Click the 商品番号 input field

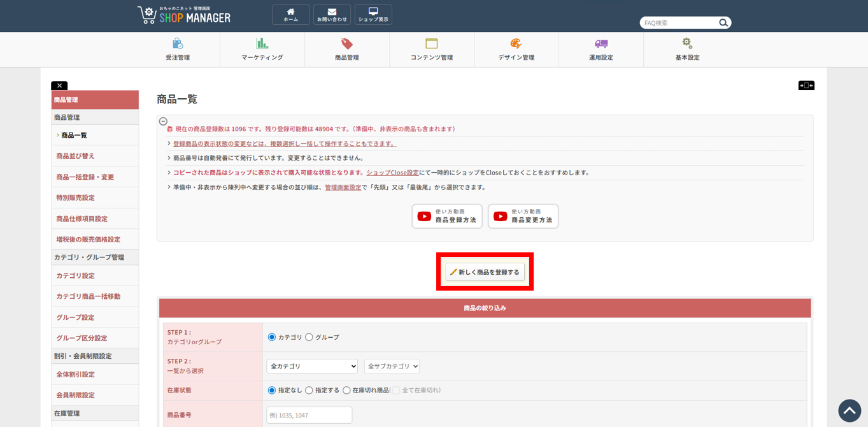tap(309, 415)
